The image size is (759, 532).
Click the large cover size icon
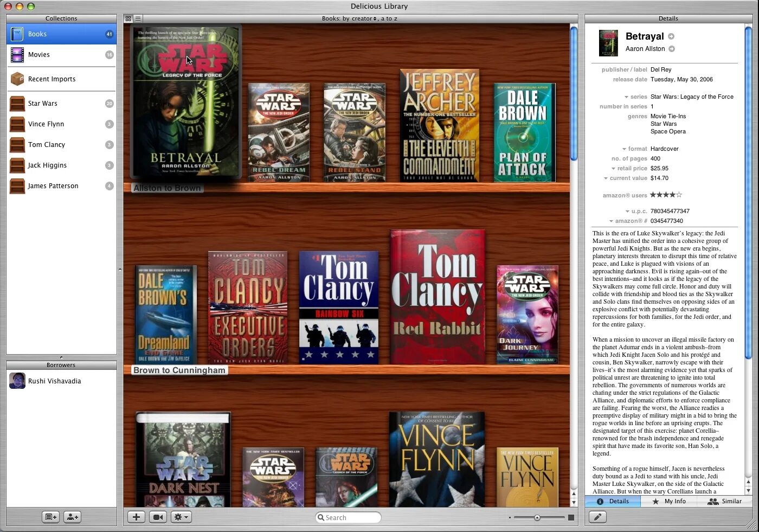click(x=571, y=518)
